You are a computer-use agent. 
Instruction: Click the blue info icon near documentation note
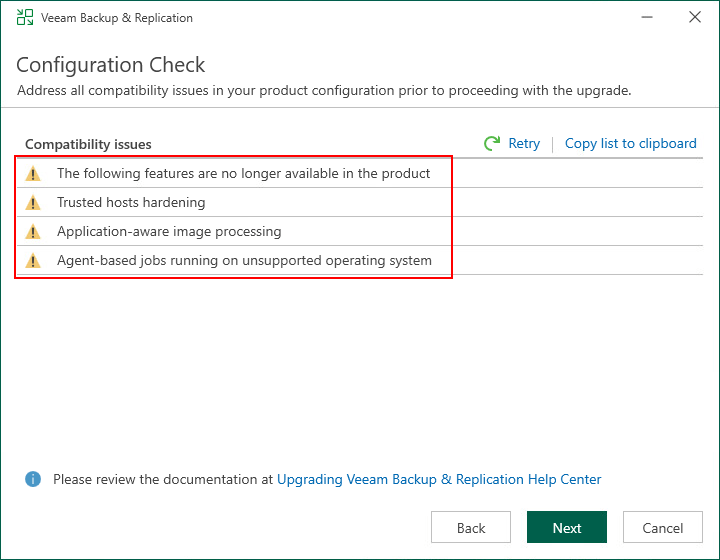(33, 480)
